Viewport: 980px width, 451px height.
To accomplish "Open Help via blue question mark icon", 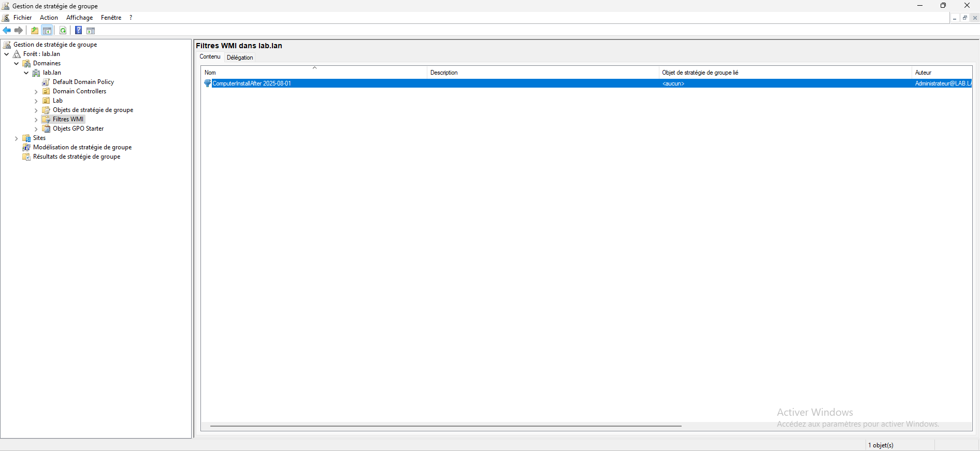I will 78,31.
